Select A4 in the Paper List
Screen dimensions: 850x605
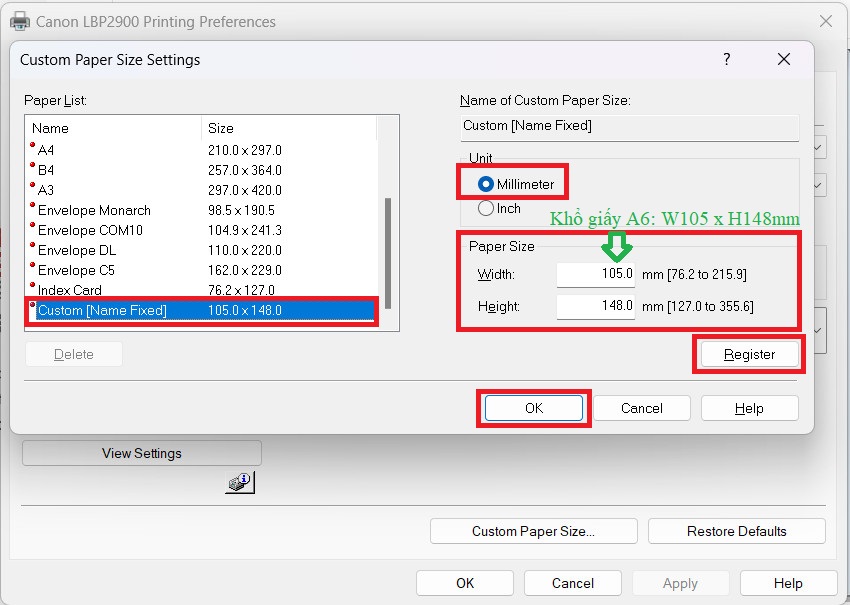(201, 150)
